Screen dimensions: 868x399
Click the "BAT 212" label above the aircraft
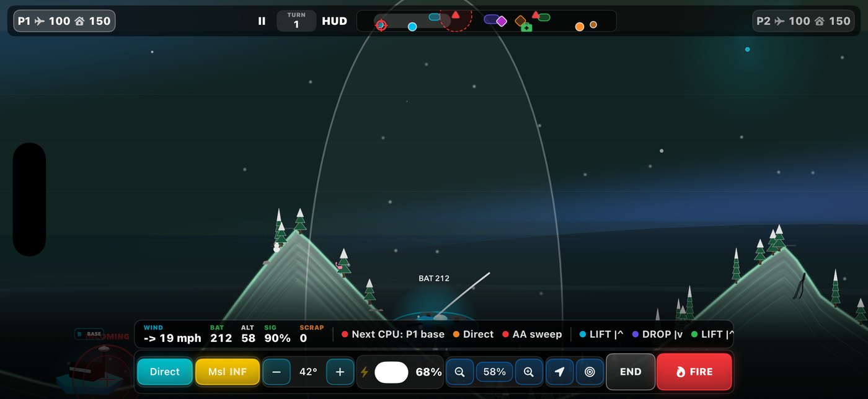[x=434, y=279]
